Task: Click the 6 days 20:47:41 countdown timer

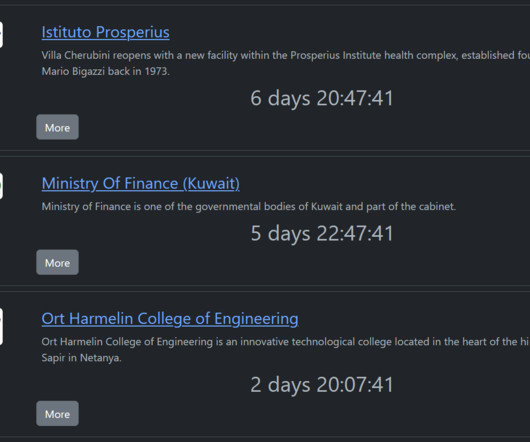Action: click(322, 98)
